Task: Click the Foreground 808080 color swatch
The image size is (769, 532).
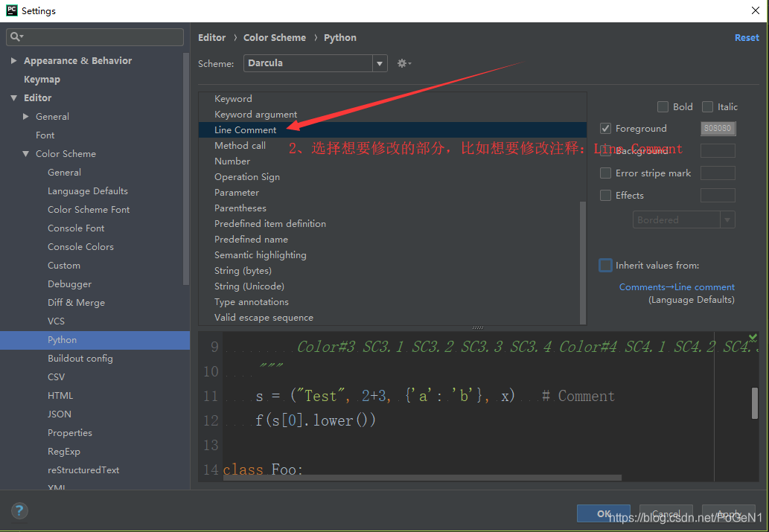Action: (x=718, y=129)
